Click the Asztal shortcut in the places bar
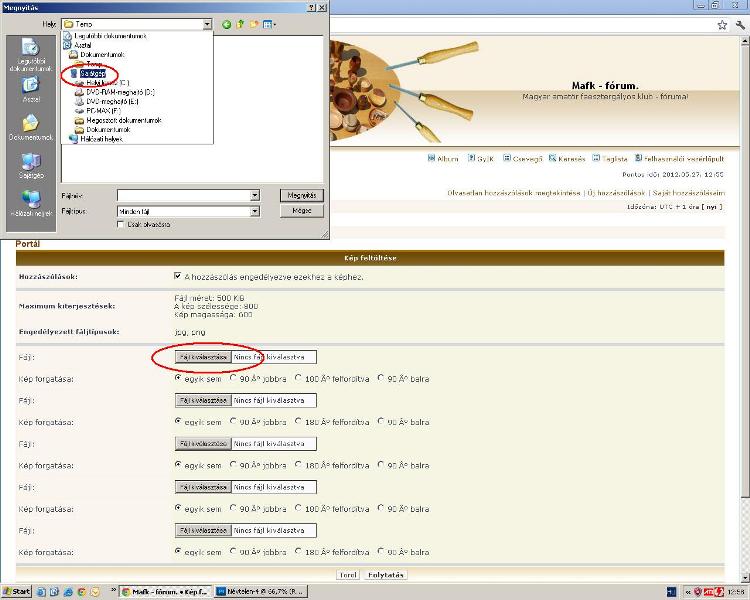 pos(31,87)
